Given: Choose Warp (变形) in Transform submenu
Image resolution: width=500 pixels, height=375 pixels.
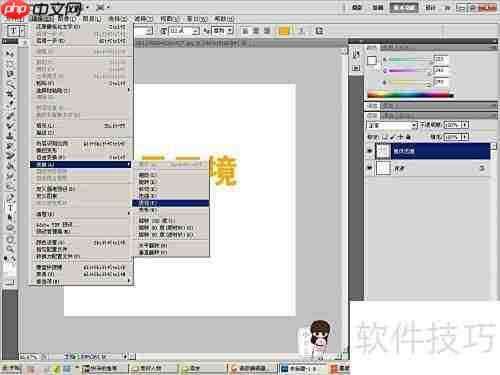Looking at the screenshot, I should [171, 210].
